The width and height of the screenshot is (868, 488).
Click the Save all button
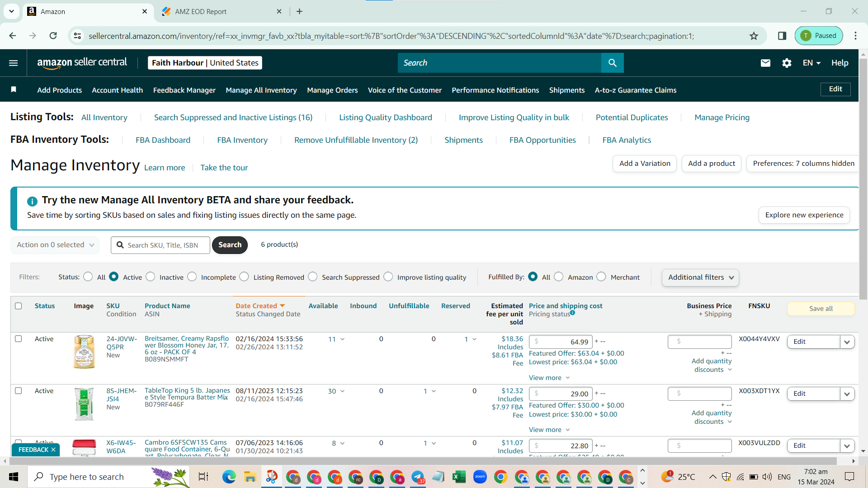821,309
